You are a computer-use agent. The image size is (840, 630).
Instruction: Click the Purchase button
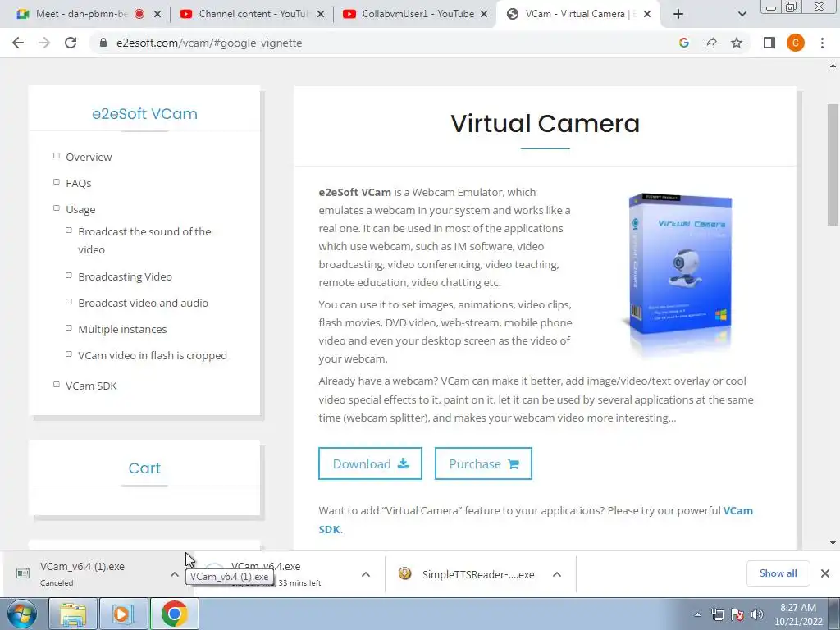click(483, 463)
